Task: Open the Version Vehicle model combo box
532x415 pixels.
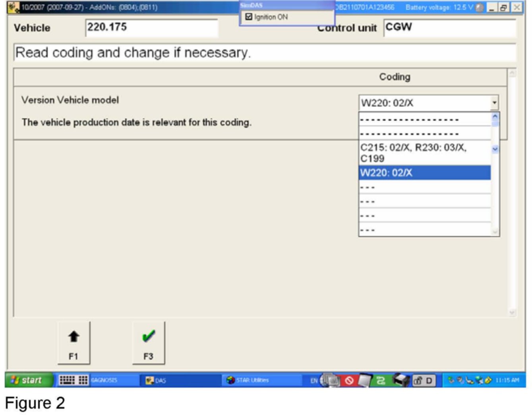Action: click(x=428, y=103)
